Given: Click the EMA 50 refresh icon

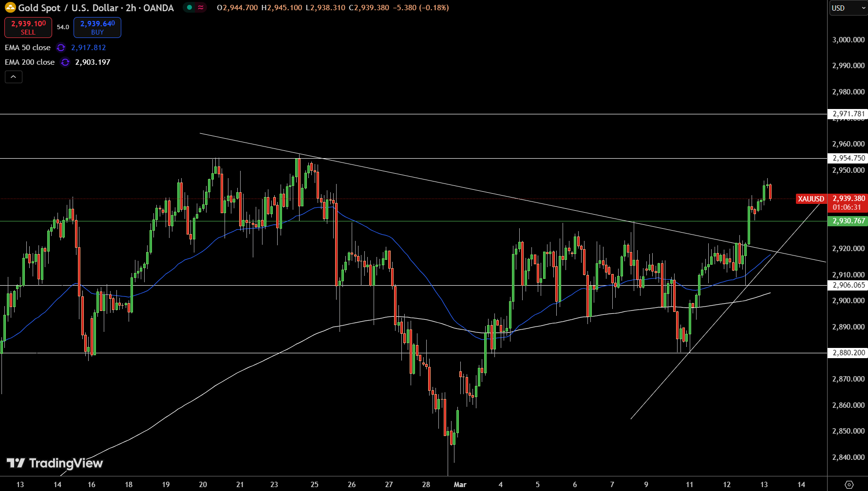Looking at the screenshot, I should [61, 48].
